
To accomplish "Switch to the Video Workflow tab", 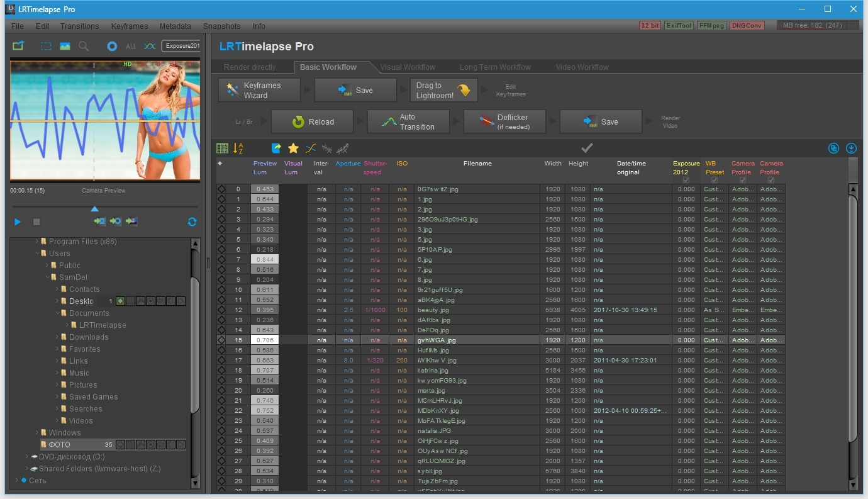I will click(x=582, y=67).
